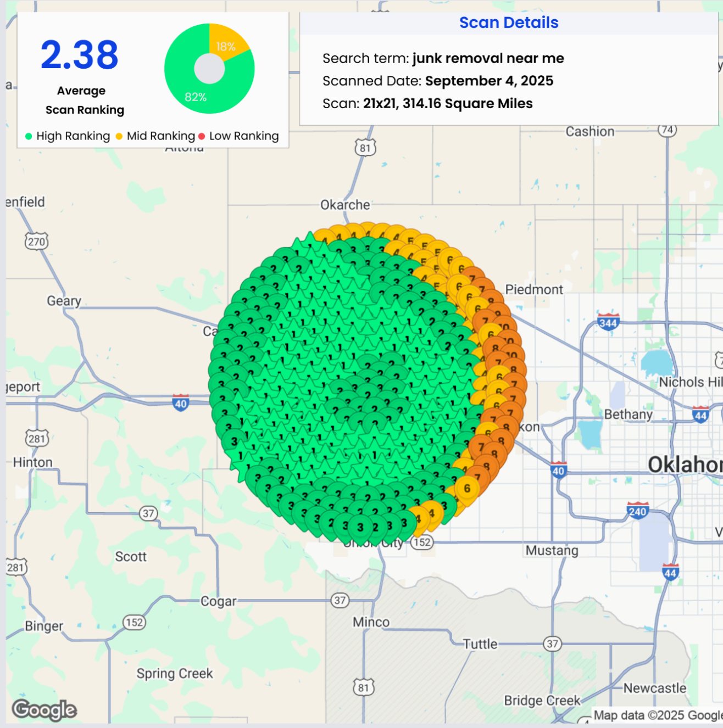Click the bottommost green pin numbered 3

tap(360, 527)
